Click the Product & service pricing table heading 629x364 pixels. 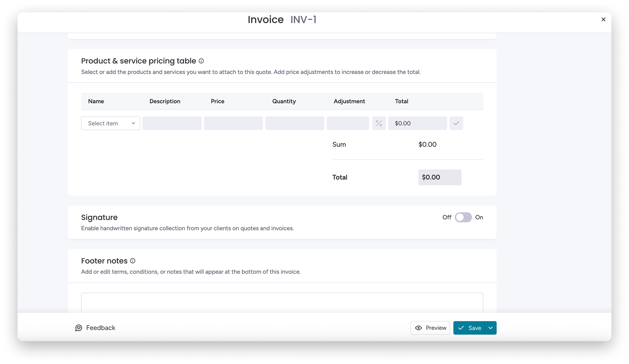139,61
